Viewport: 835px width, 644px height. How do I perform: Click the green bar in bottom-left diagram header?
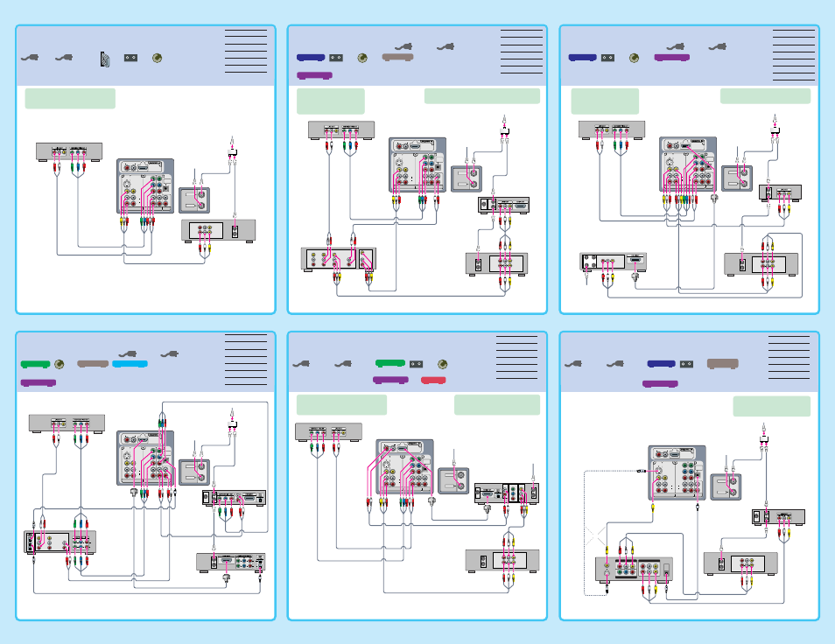[x=35, y=364]
